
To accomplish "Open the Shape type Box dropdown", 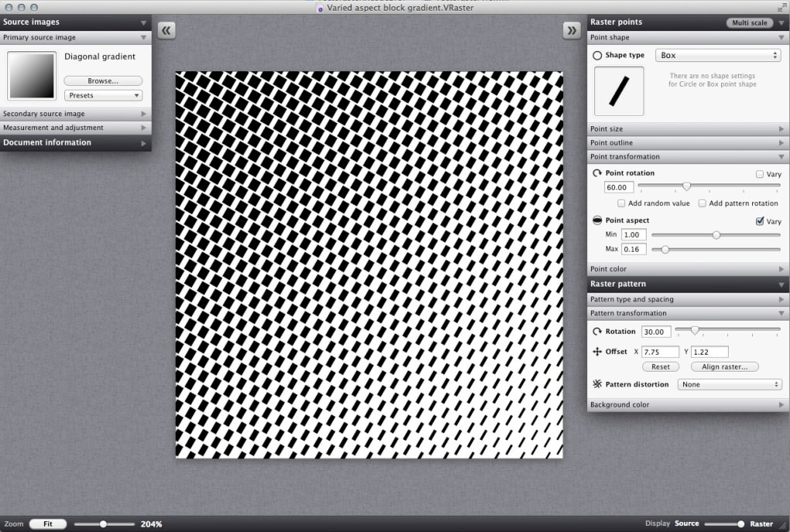I will pyautogui.click(x=718, y=56).
